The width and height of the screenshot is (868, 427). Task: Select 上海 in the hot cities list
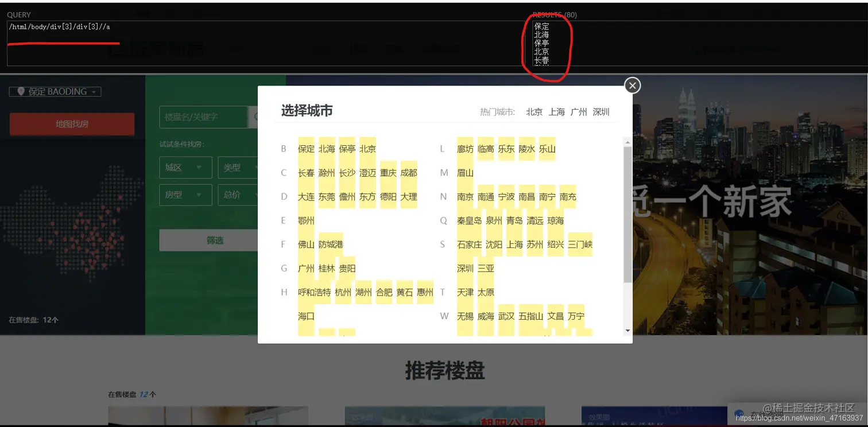pos(556,112)
